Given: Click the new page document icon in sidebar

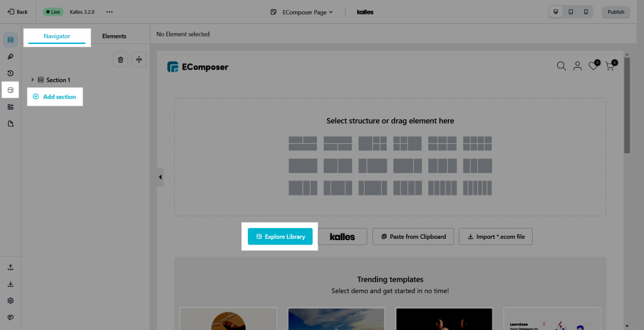Looking at the screenshot, I should pyautogui.click(x=11, y=124).
